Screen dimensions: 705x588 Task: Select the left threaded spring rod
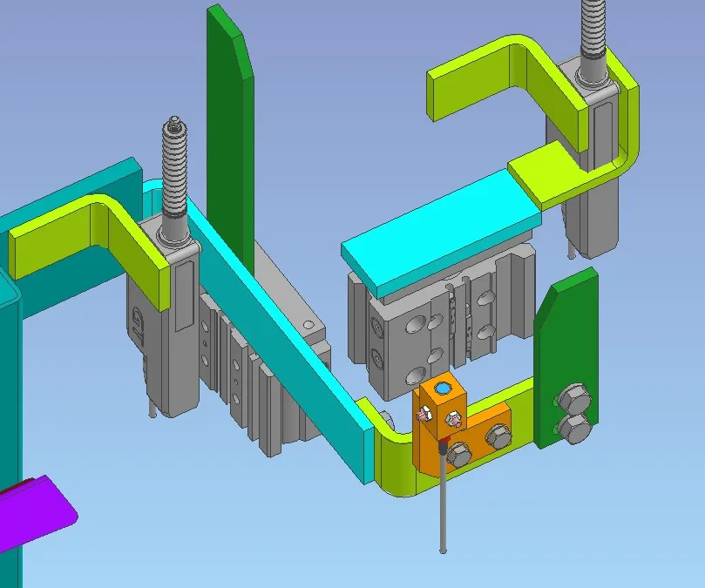tap(174, 174)
